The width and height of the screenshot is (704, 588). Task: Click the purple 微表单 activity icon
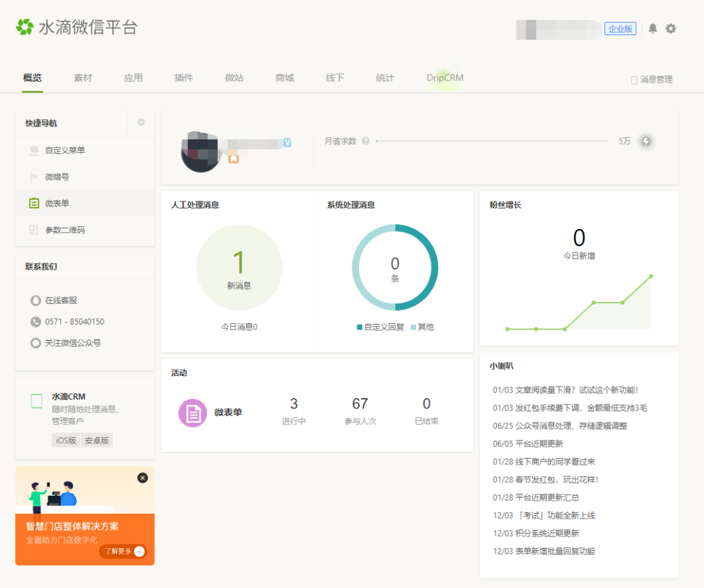coord(192,413)
